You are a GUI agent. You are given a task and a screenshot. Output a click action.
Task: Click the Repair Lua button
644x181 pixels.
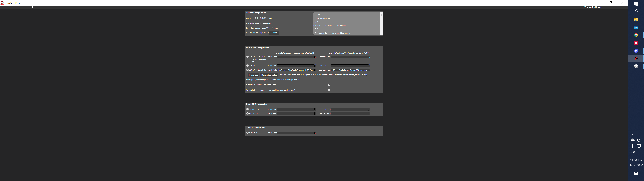(253, 75)
